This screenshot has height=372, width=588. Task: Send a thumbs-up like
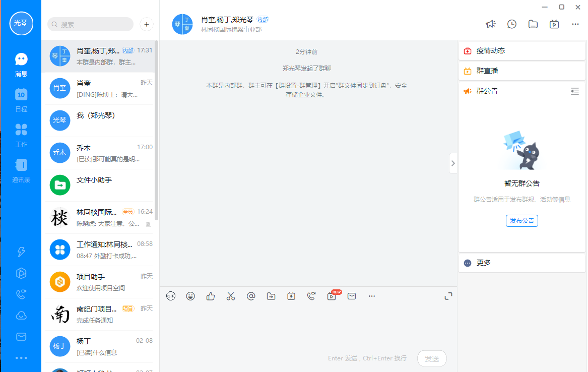(211, 296)
